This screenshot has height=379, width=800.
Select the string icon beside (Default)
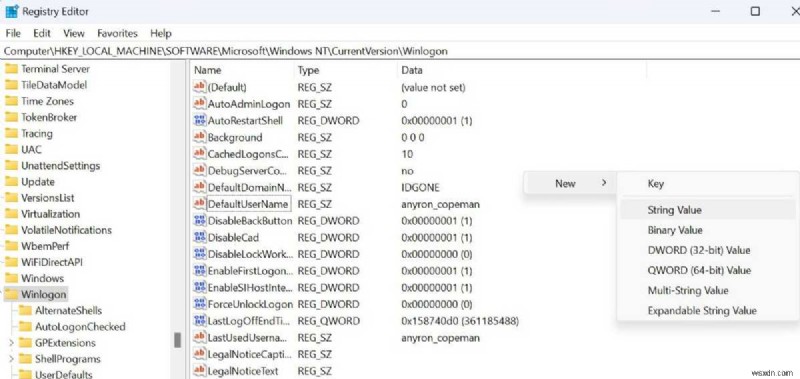[x=199, y=87]
